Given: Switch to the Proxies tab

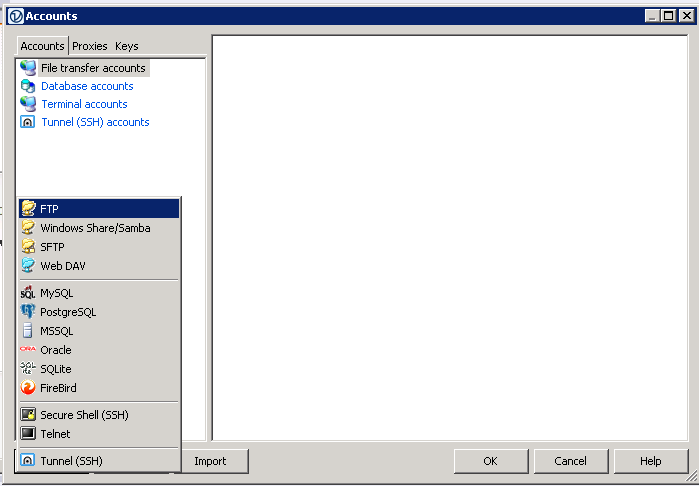Looking at the screenshot, I should [90, 46].
